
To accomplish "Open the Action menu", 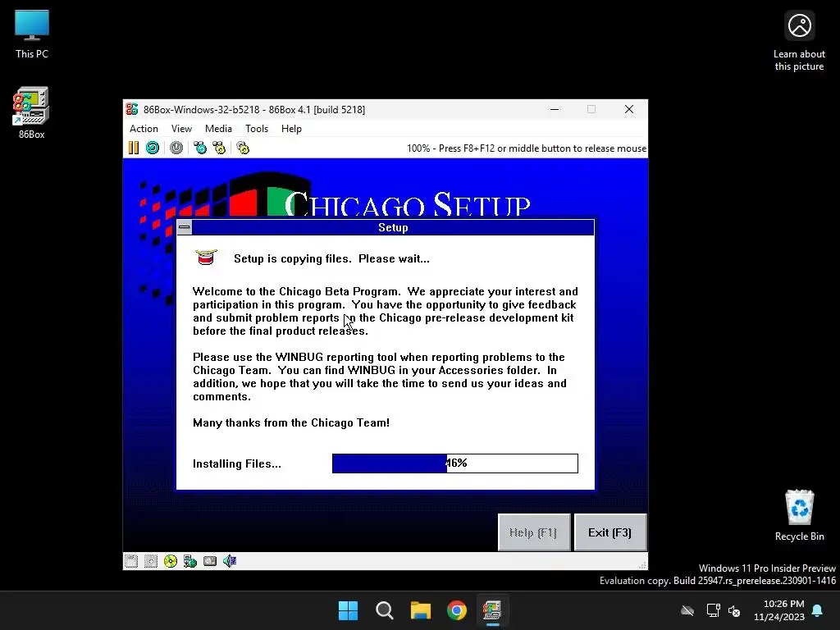I will pyautogui.click(x=144, y=129).
